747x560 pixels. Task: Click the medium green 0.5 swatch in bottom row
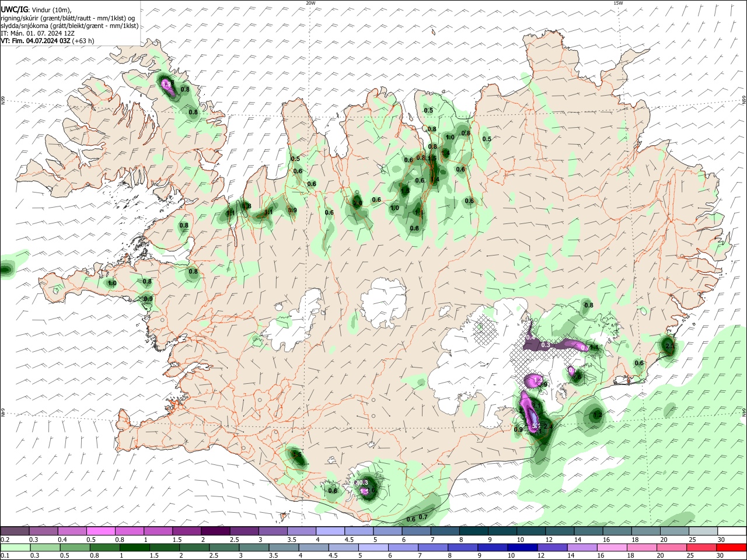point(75,548)
